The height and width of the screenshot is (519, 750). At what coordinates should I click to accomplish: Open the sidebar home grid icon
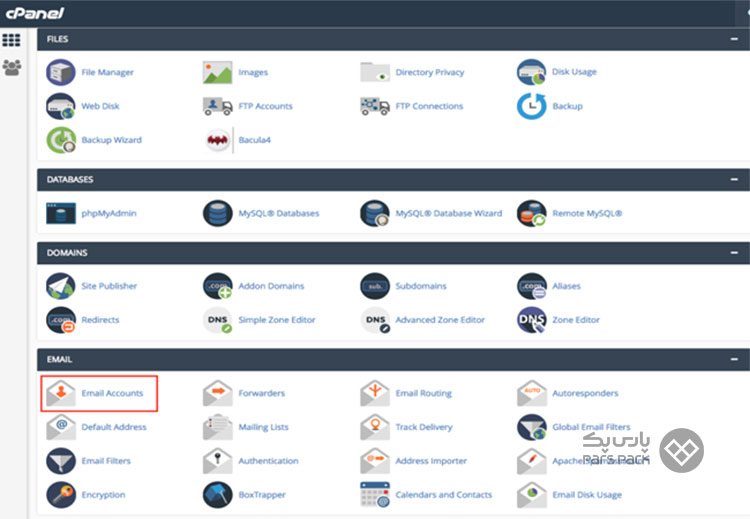pyautogui.click(x=11, y=40)
